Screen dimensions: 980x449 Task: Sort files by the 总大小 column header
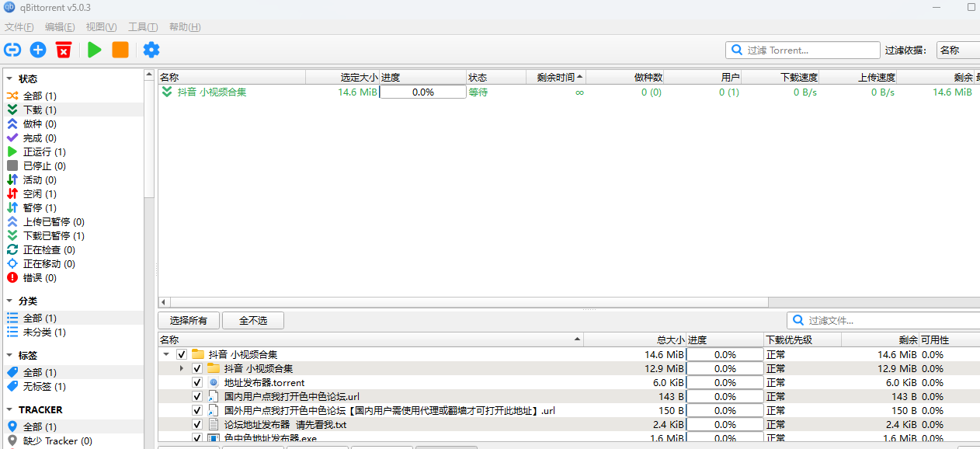click(635, 339)
